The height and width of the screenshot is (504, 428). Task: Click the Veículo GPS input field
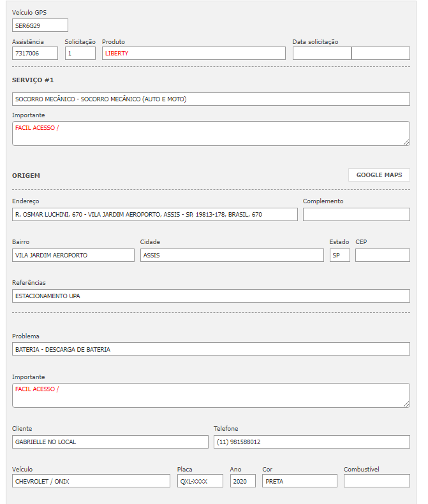click(x=40, y=25)
